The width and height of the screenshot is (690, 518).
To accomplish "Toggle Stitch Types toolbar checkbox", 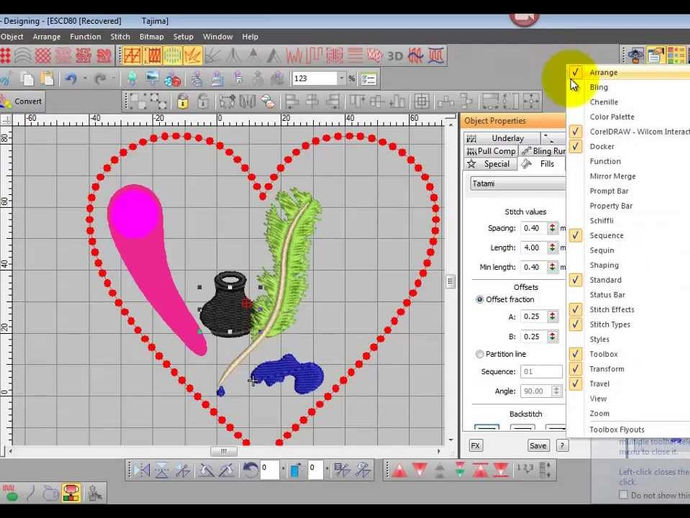I will (x=575, y=324).
